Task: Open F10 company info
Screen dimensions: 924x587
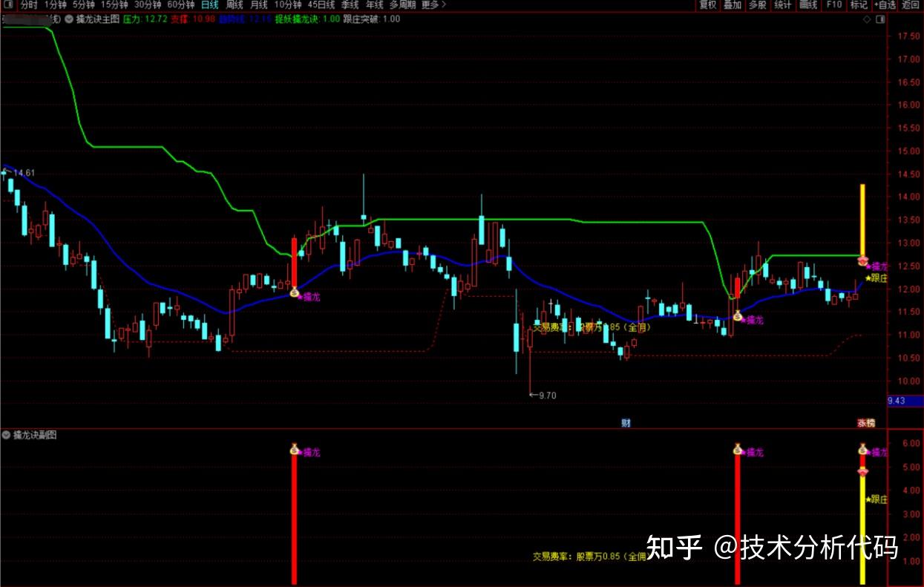Action: [x=833, y=4]
